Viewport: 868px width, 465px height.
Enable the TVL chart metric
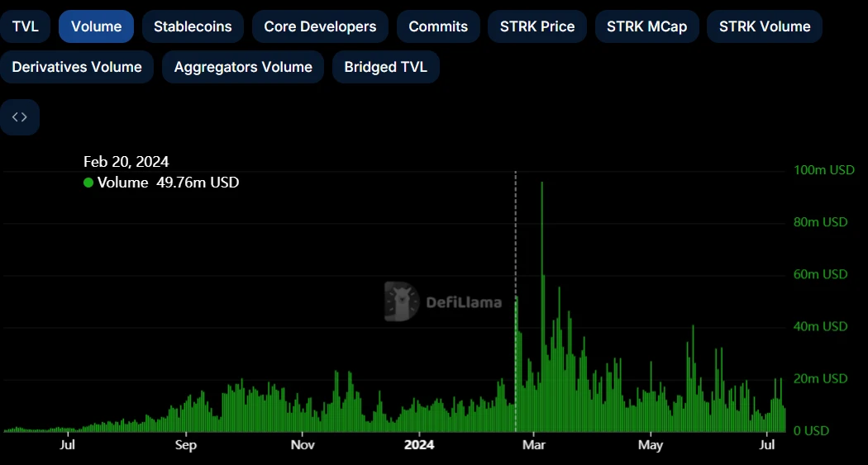pyautogui.click(x=26, y=26)
